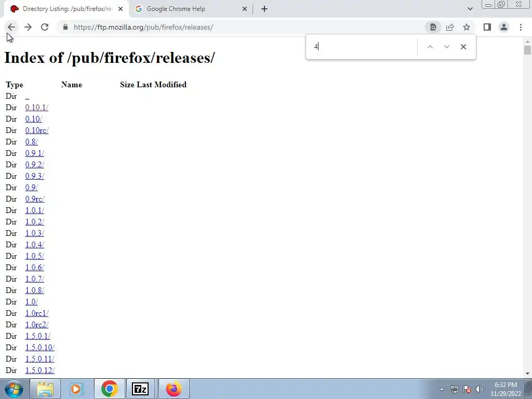Open the 0.9.1/ directory link
The image size is (532, 399).
[35, 153]
